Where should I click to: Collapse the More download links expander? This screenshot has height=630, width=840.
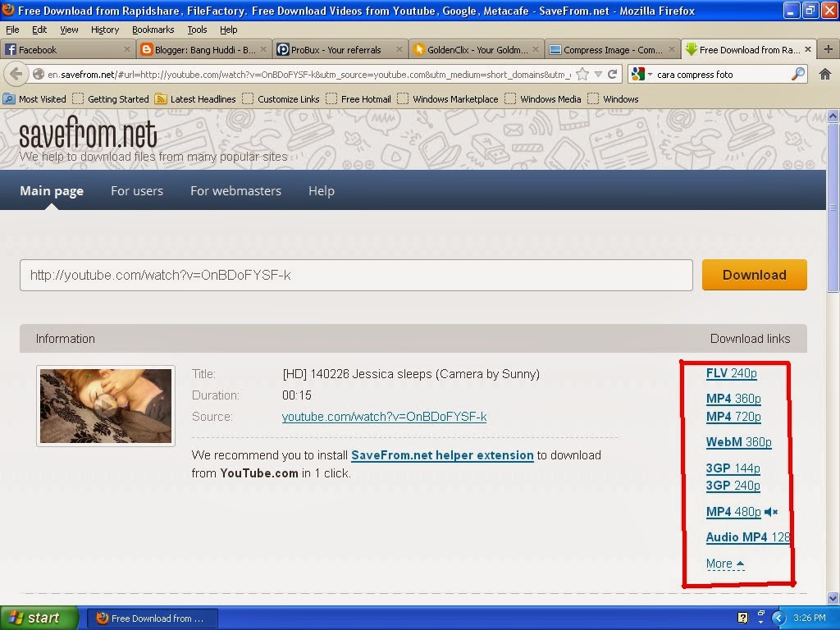click(725, 564)
